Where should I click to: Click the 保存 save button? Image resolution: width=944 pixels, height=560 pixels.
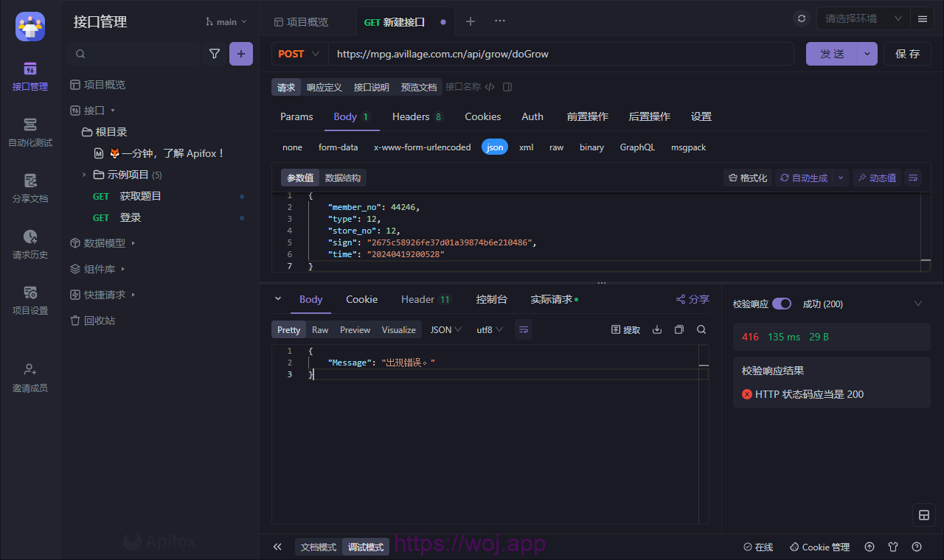tap(907, 54)
